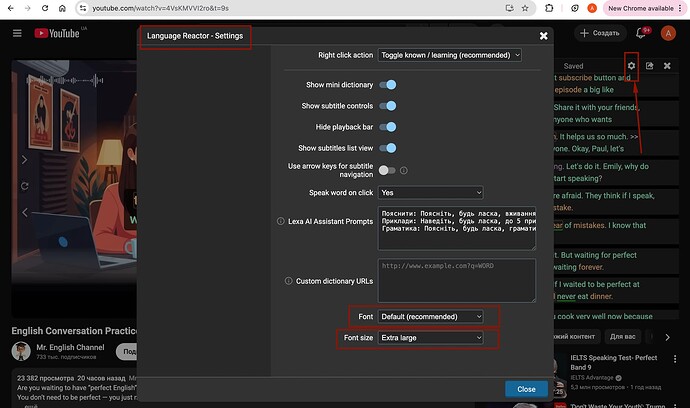Expand the Font size dropdown
The image size is (690, 408).
pos(430,338)
